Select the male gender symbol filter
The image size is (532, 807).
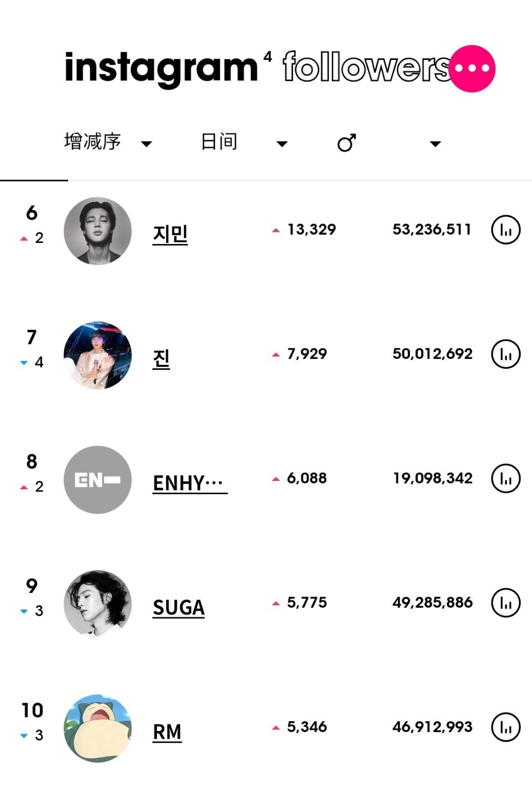pos(347,143)
